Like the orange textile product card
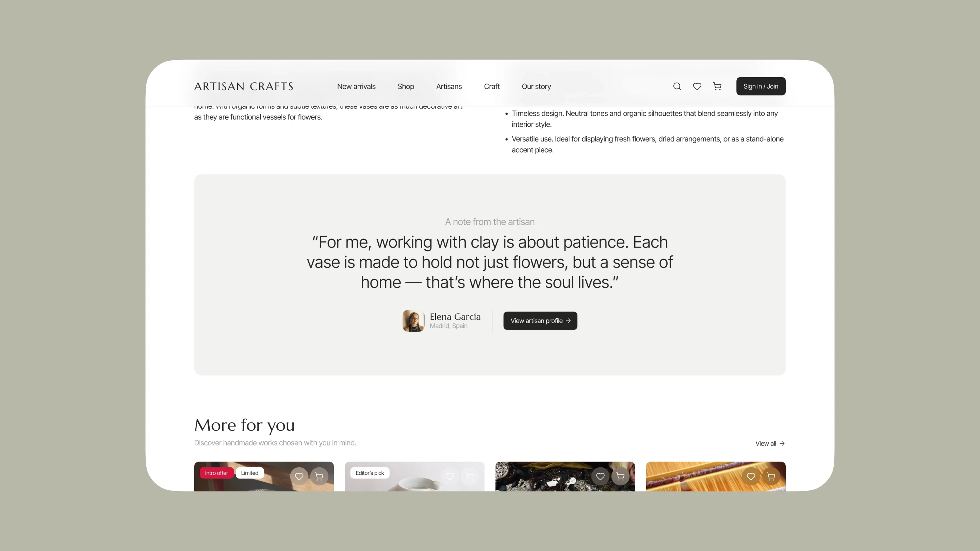Viewport: 980px width, 551px height. pyautogui.click(x=751, y=476)
